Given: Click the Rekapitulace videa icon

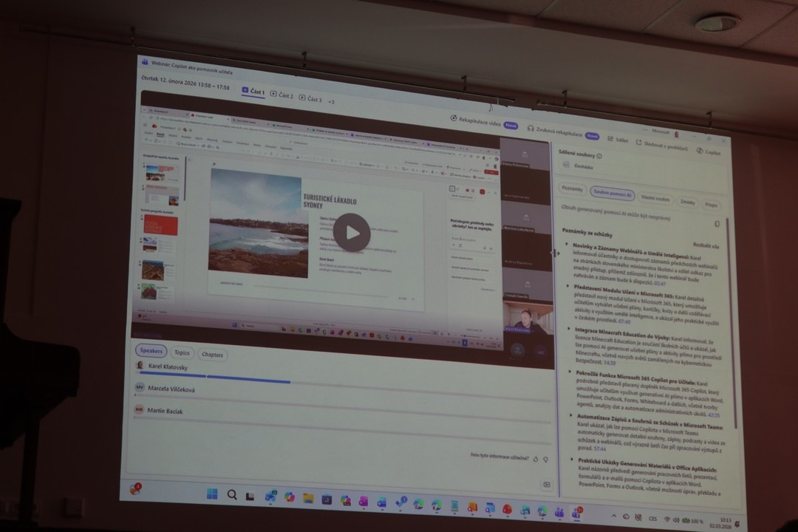Looking at the screenshot, I should (x=453, y=118).
